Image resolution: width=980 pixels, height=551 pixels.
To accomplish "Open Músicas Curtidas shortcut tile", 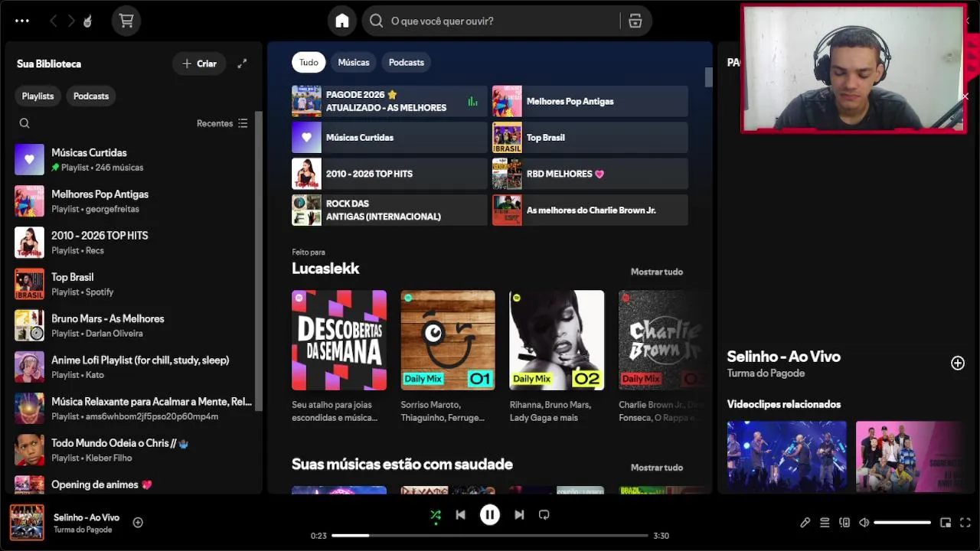I will click(389, 138).
